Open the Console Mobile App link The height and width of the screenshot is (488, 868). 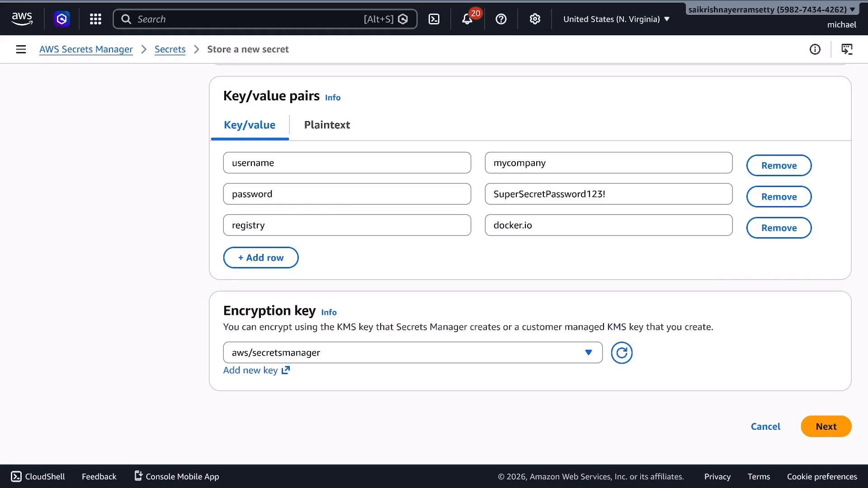click(177, 477)
